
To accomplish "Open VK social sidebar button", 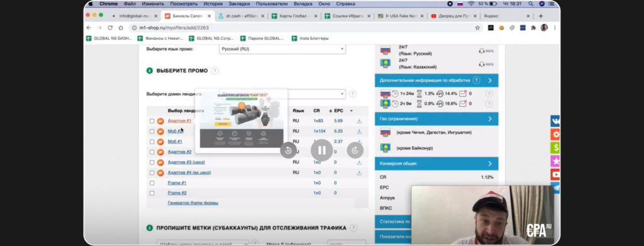I will (x=555, y=121).
